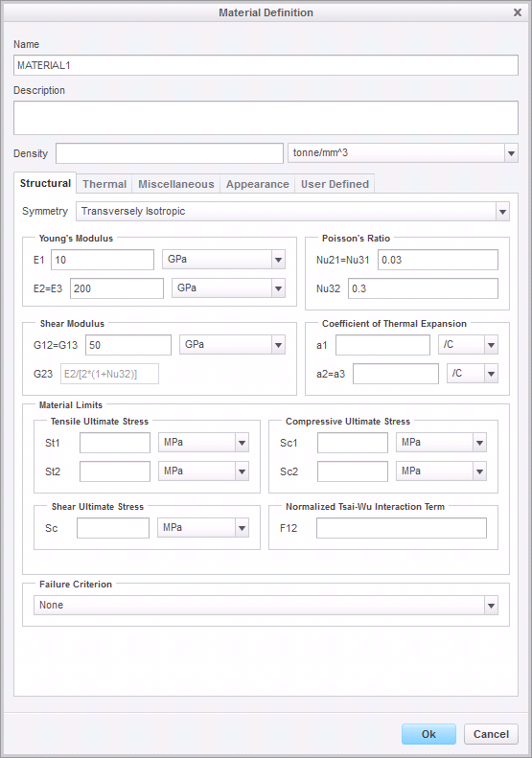This screenshot has width=532, height=758.
Task: Open the User Defined tab
Action: 335,184
